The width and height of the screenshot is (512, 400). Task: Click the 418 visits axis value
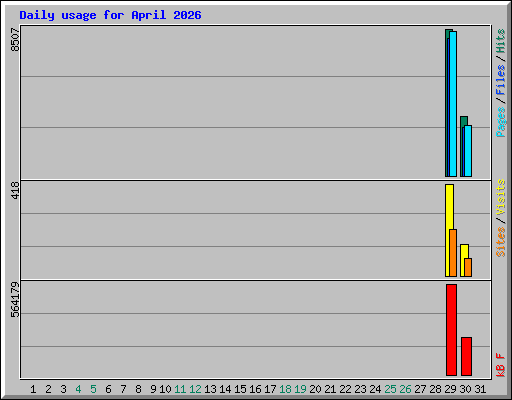15,190
